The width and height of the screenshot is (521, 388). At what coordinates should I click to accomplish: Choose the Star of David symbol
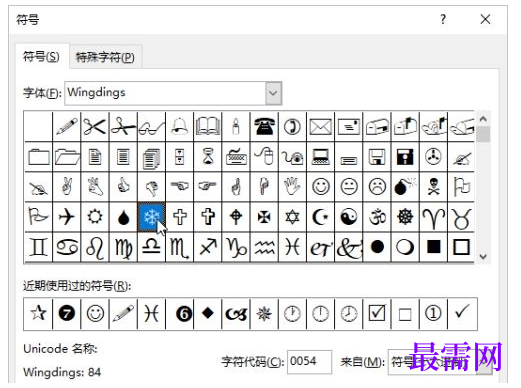click(292, 217)
